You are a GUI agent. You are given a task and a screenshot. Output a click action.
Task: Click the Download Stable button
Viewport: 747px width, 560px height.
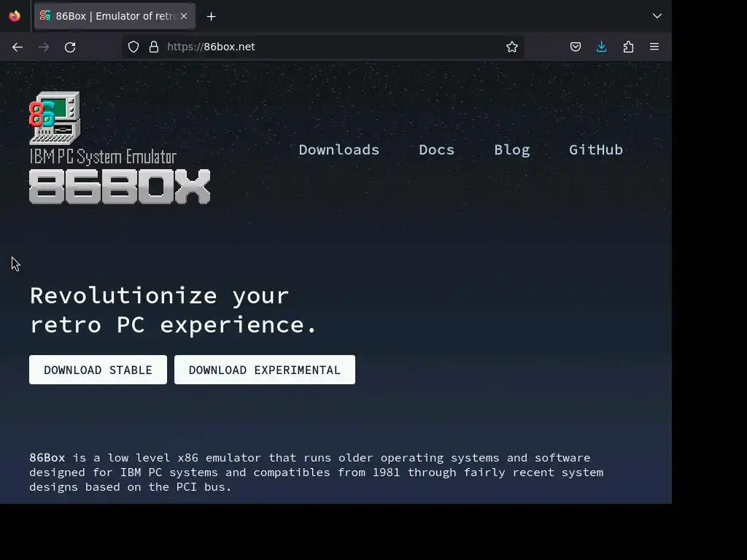tap(98, 370)
